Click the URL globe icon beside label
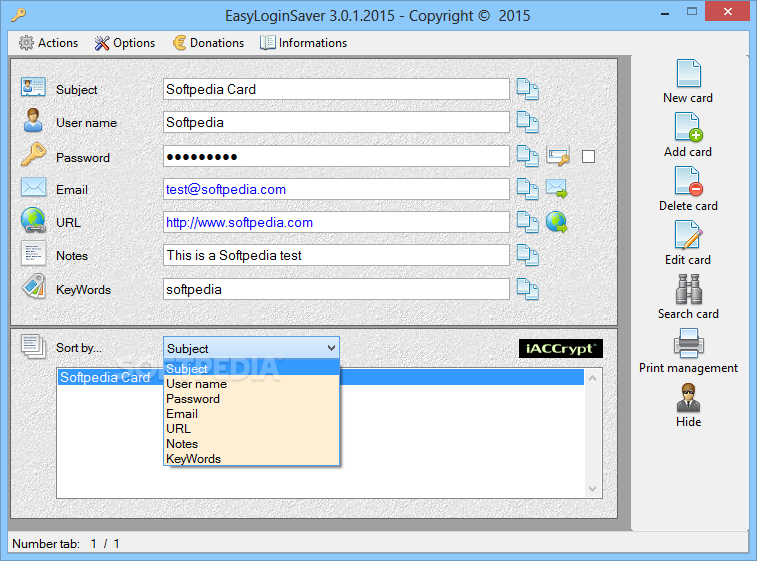 (33, 221)
